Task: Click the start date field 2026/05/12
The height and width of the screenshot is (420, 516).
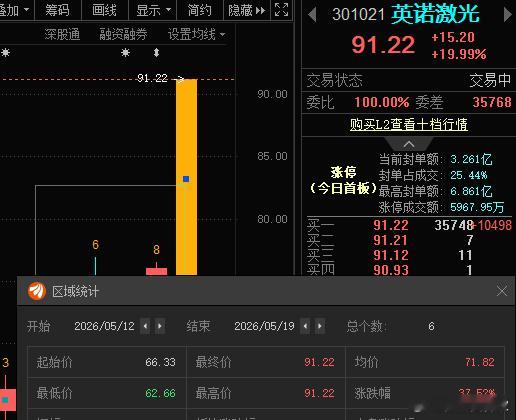Action: [104, 326]
